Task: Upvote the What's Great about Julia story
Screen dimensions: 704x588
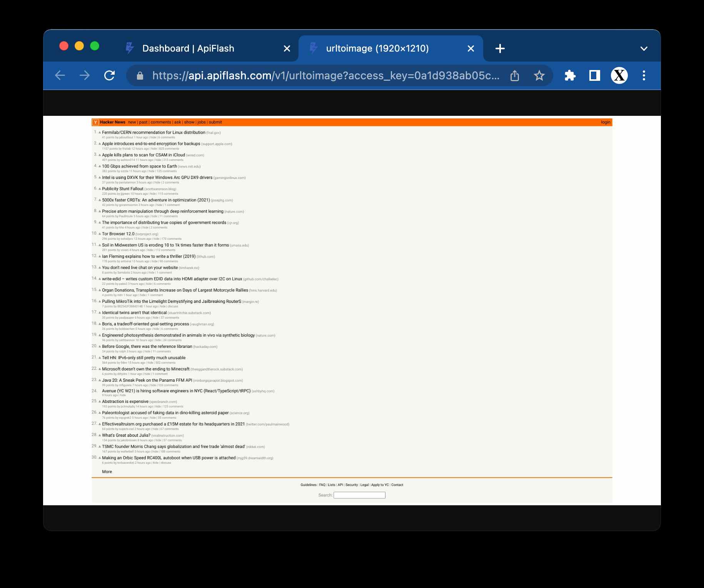Action: click(100, 435)
